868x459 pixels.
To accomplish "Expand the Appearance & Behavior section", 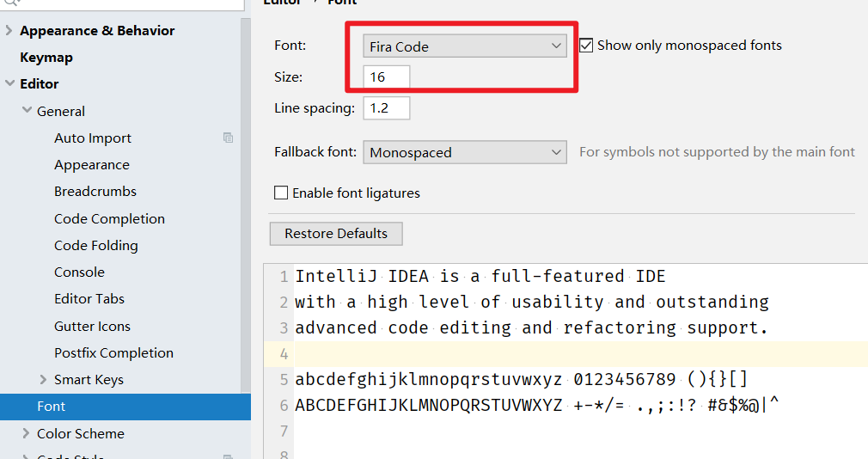I will point(9,30).
